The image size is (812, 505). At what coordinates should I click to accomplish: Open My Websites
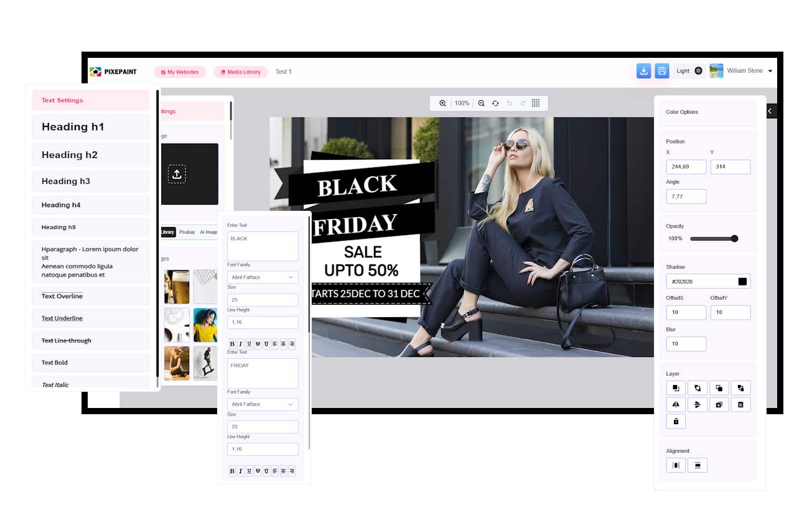(180, 72)
